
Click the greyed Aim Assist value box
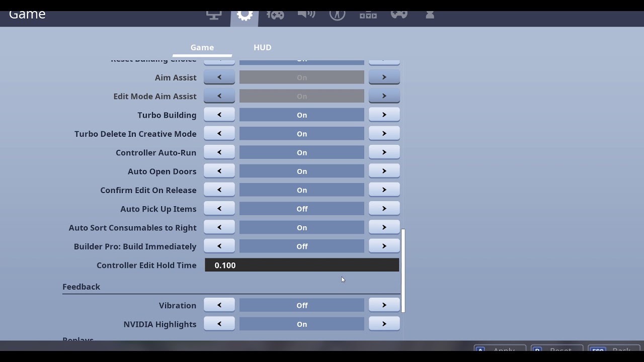(x=302, y=77)
